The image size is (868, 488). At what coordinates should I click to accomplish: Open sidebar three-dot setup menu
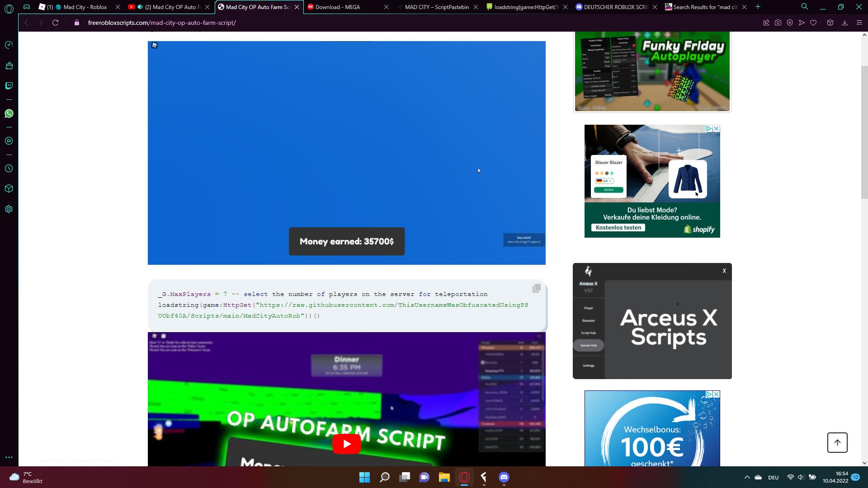[9, 457]
